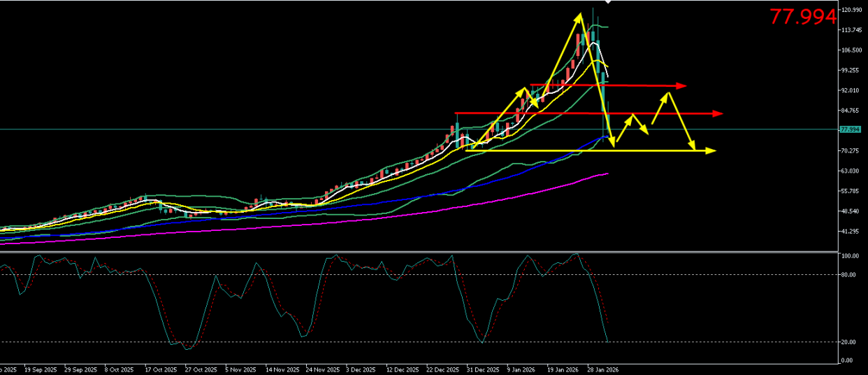This screenshot has height=375, width=868.
Task: Click the small projected yellow peak near 84.765
Action: pyautogui.click(x=632, y=114)
